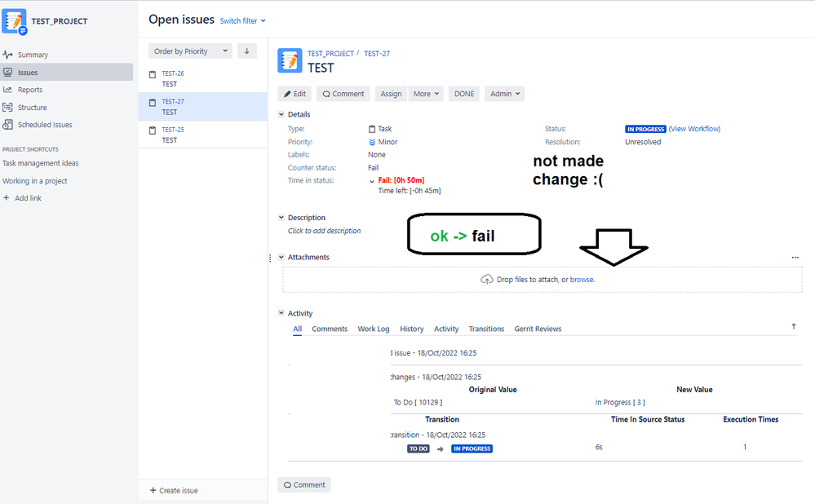Screen dimensions: 815x504
Task: Open the Attachments more options ellipsis
Action: pyautogui.click(x=795, y=257)
